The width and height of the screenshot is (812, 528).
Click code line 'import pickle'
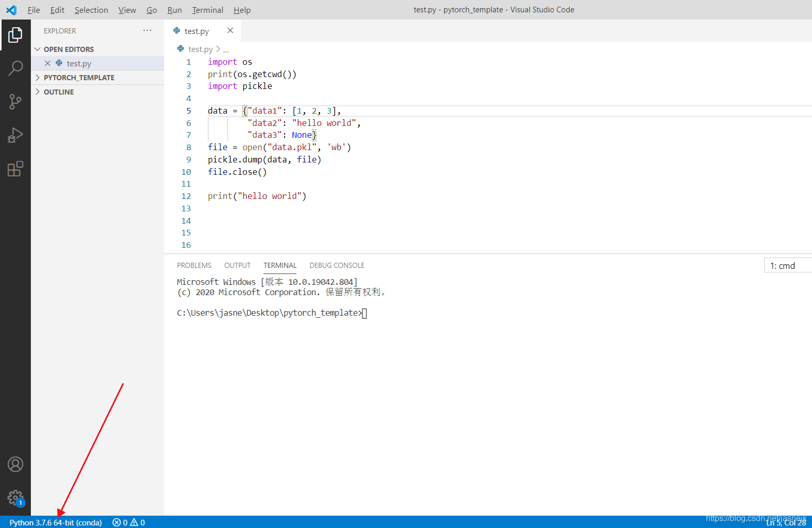point(240,86)
